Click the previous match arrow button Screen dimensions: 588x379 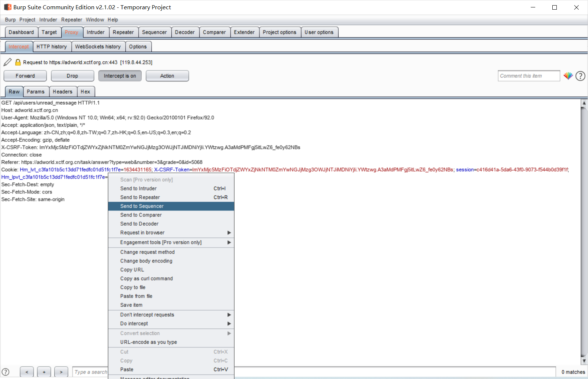[27, 372]
